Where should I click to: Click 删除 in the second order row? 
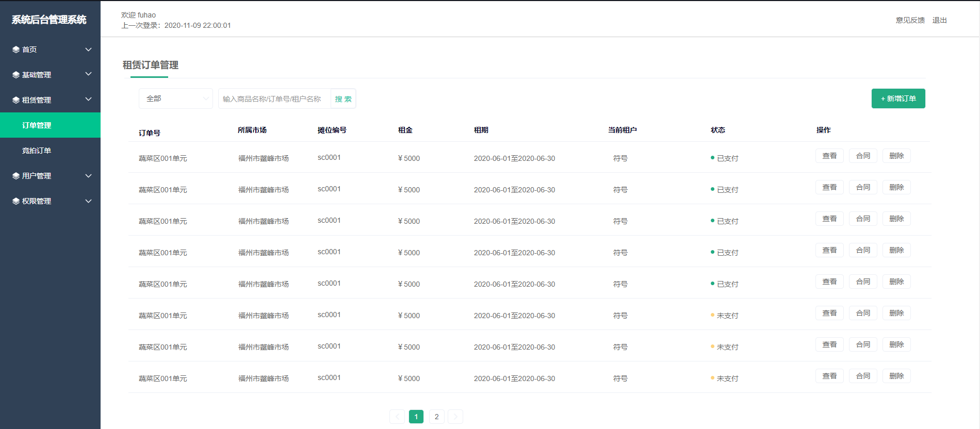click(x=896, y=187)
